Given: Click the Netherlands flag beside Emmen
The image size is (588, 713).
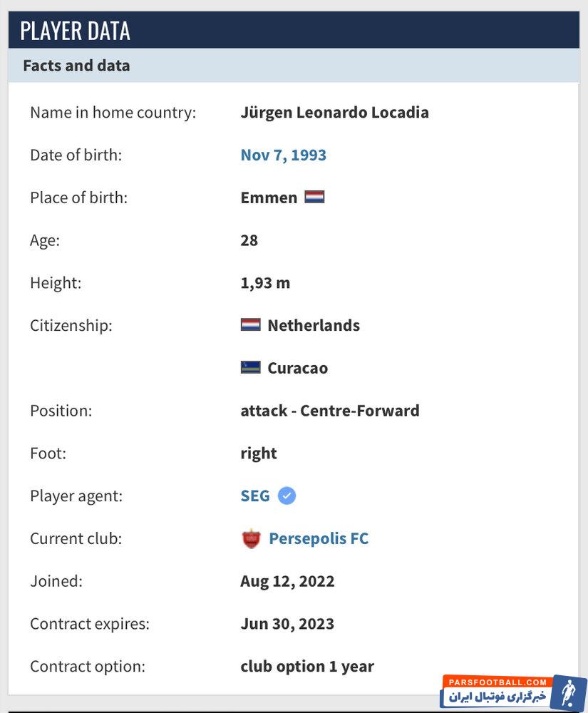Looking at the screenshot, I should 314,197.
